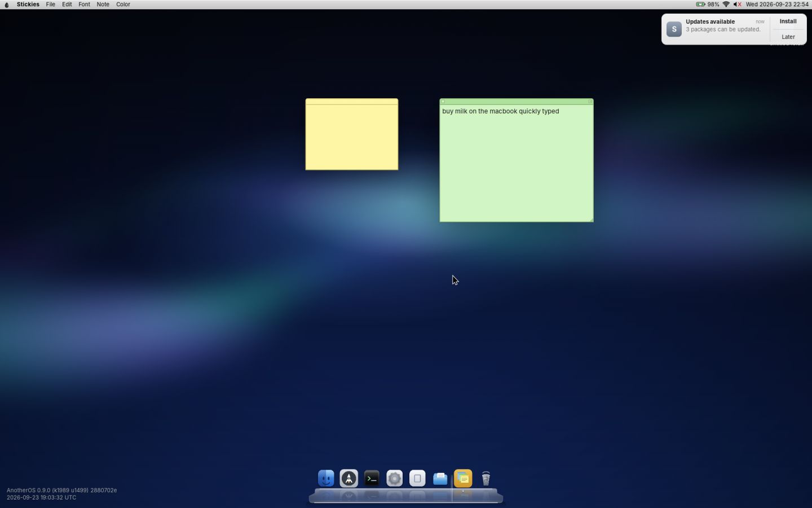812x508 pixels.
Task: Open the File menu
Action: click(50, 5)
